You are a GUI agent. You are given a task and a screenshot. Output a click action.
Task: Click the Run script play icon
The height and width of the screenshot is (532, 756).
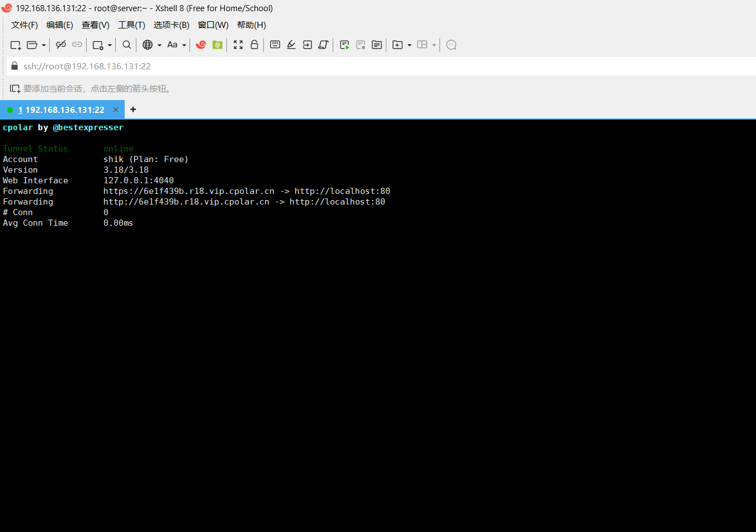pyautogui.click(x=344, y=45)
